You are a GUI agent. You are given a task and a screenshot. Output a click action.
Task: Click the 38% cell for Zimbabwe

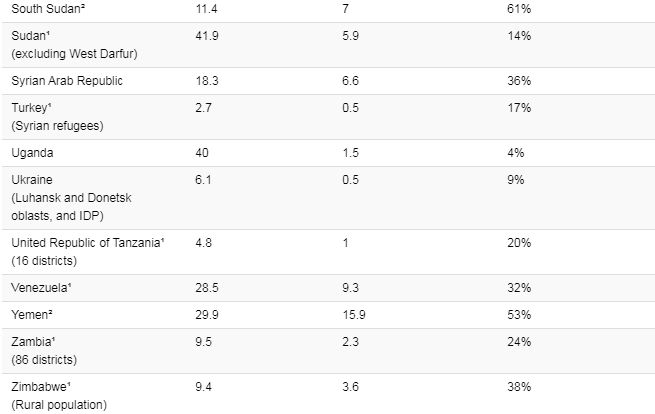click(x=518, y=387)
